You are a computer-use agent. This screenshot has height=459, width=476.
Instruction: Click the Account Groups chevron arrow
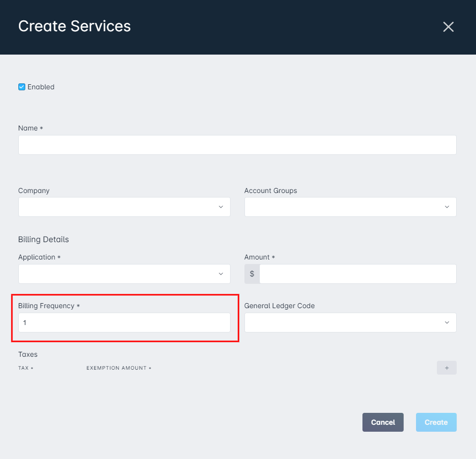(x=447, y=207)
